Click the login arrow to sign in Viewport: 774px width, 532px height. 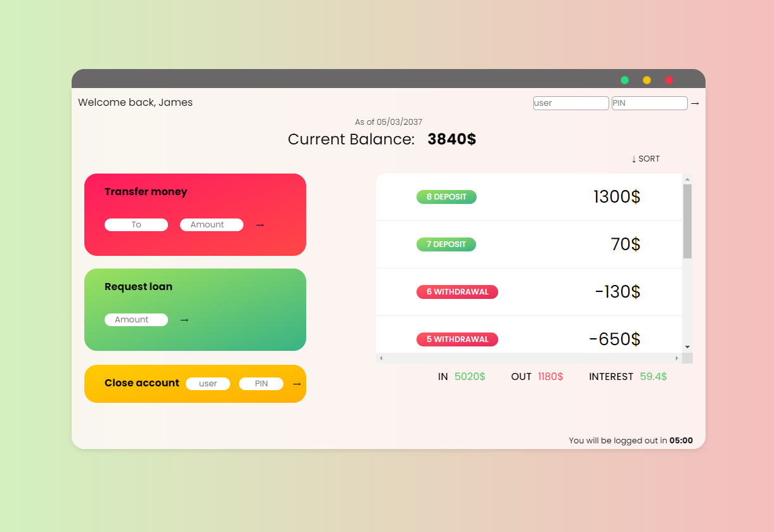[695, 103]
